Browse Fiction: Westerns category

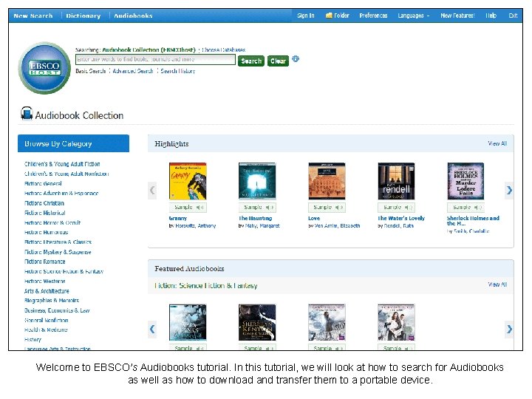45,282
